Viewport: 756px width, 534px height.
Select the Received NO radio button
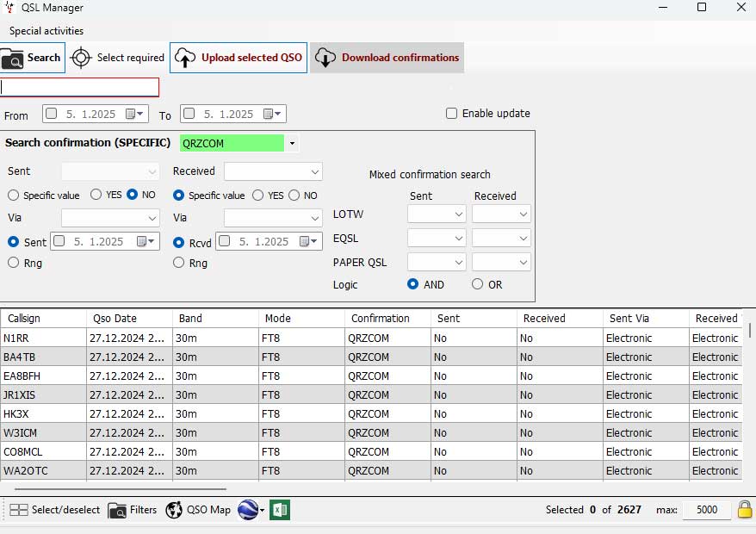[294, 195]
